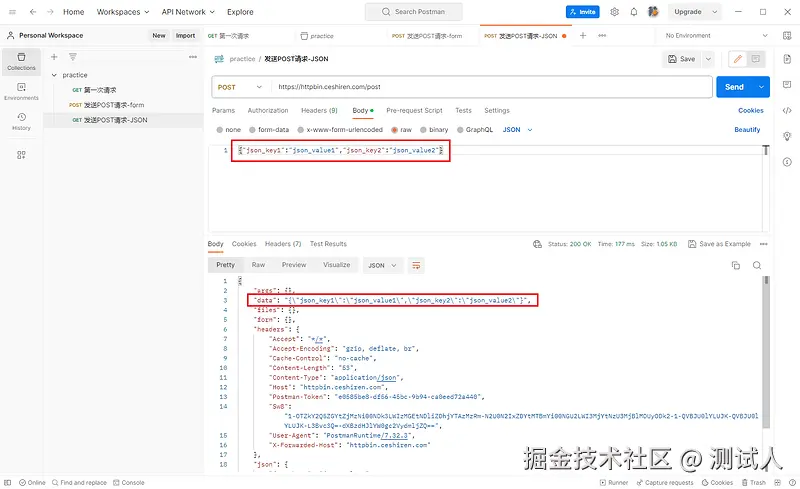Open the user avatar menu
Screen dimensions: 800x489
click(x=653, y=12)
